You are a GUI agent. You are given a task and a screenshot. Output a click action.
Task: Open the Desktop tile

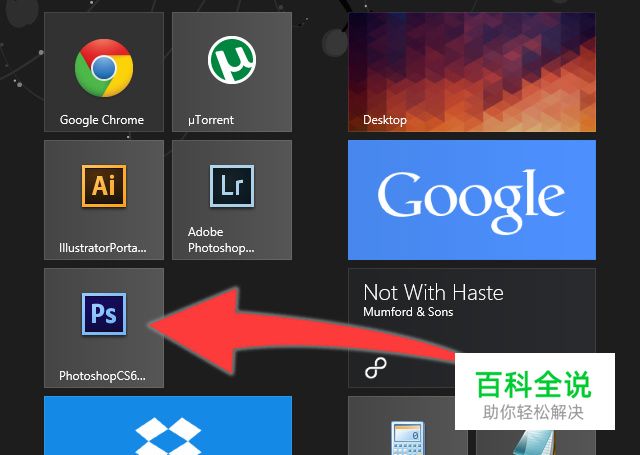pos(472,72)
